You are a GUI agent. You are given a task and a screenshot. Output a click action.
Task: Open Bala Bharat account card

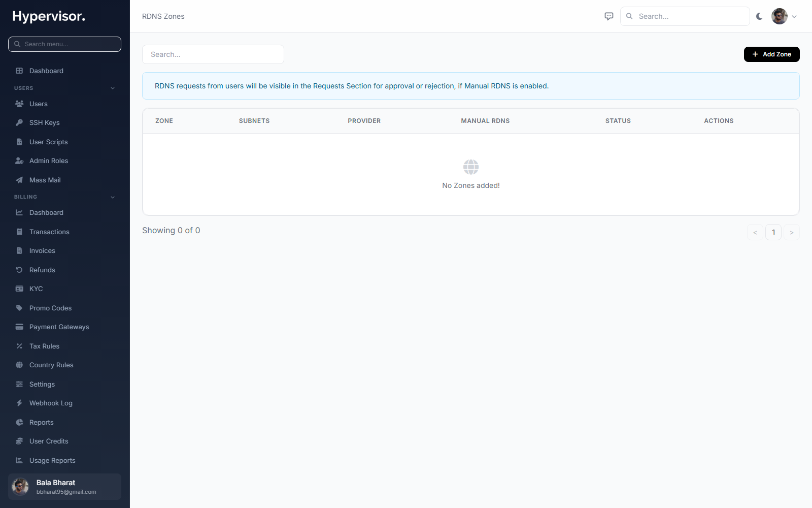(x=64, y=487)
